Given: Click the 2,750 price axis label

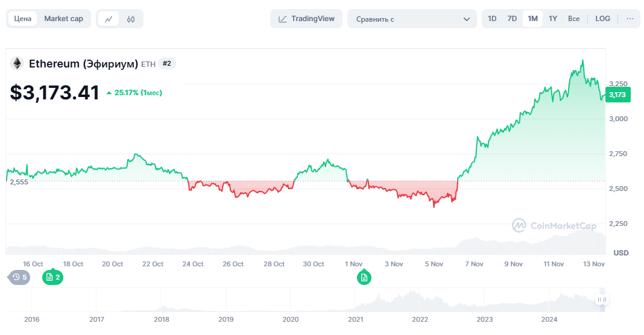Looking at the screenshot, I should click(618, 154).
